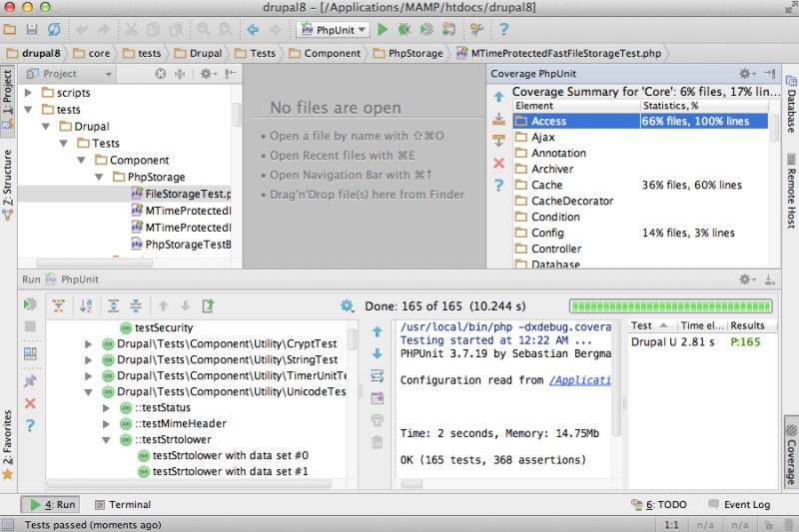Go up one level in Coverage panel

[498, 96]
